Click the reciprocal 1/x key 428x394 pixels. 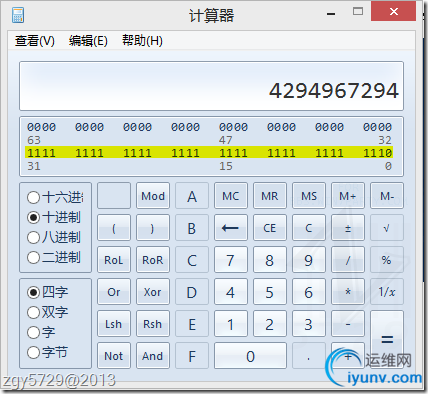pos(387,292)
